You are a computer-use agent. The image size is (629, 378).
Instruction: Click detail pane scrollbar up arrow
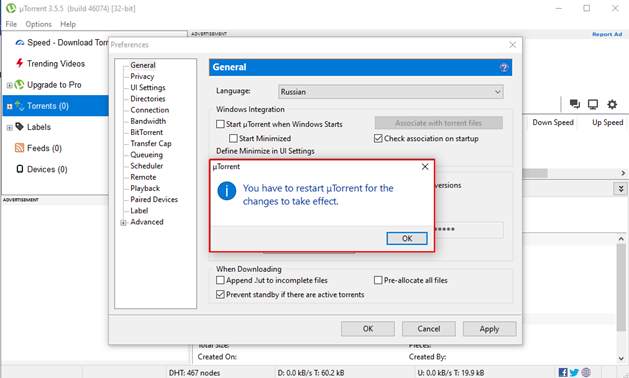coord(621,239)
